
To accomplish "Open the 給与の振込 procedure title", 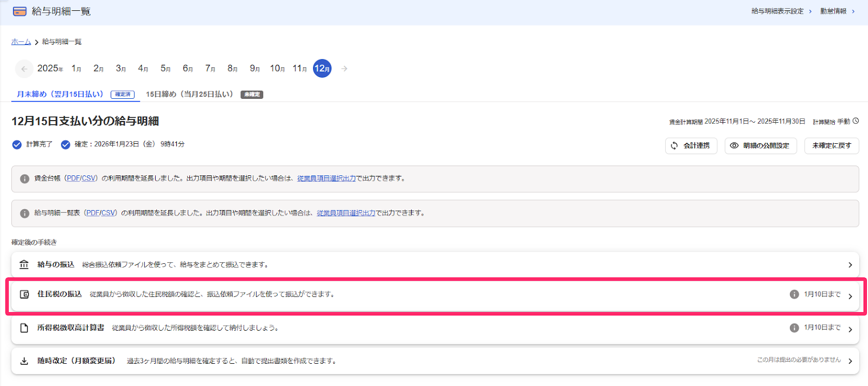I will point(56,264).
